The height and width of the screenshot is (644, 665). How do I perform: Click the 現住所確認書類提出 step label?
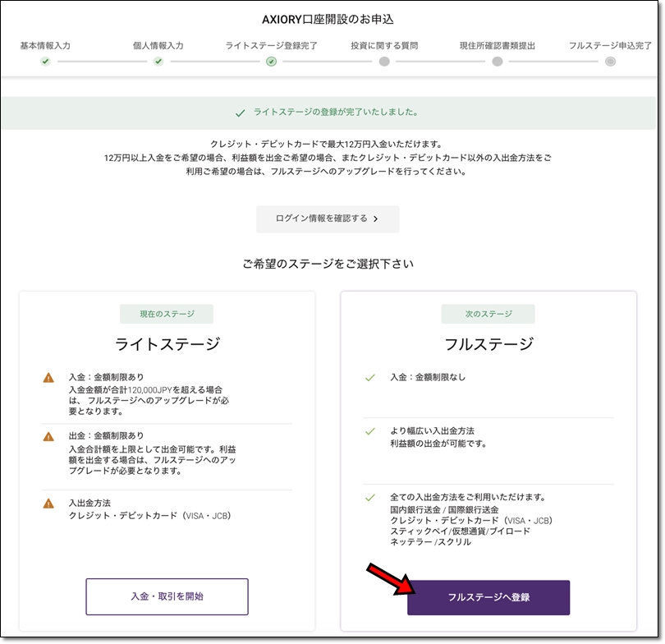point(497,45)
